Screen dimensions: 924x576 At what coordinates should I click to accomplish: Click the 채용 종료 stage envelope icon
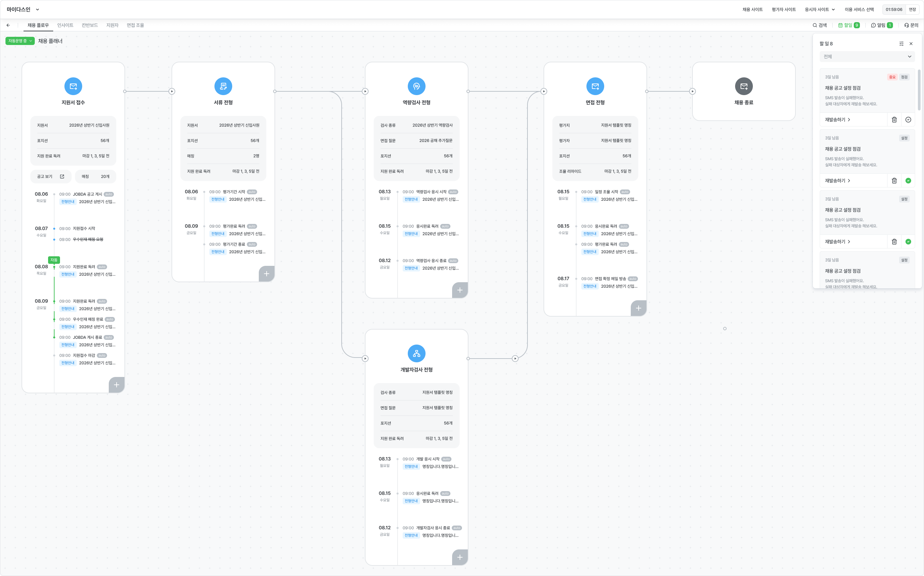(x=743, y=86)
